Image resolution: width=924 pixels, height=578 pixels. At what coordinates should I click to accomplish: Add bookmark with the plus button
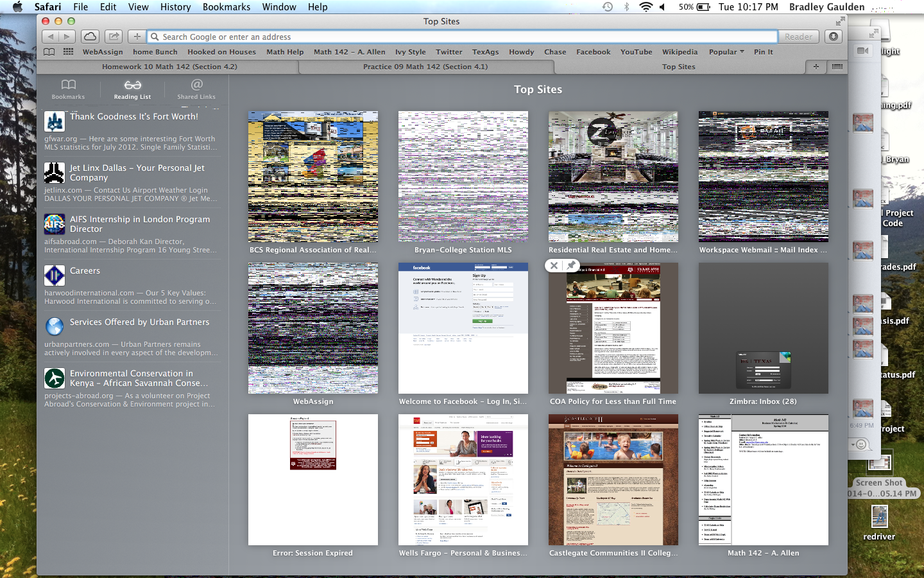point(137,37)
